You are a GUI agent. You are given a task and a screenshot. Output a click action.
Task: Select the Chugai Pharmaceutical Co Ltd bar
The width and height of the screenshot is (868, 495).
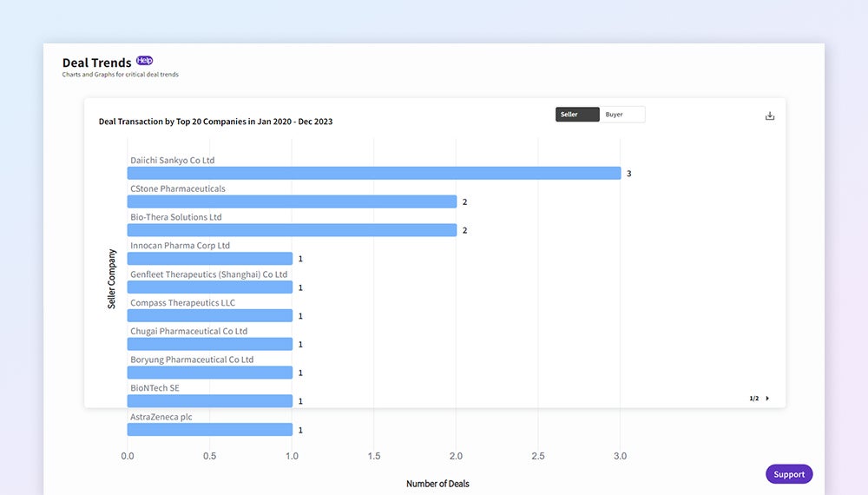coord(209,344)
